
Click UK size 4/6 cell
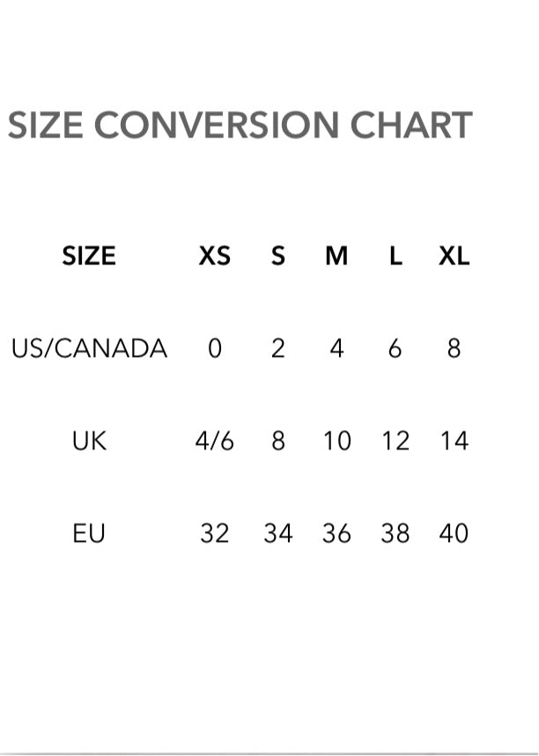[215, 441]
